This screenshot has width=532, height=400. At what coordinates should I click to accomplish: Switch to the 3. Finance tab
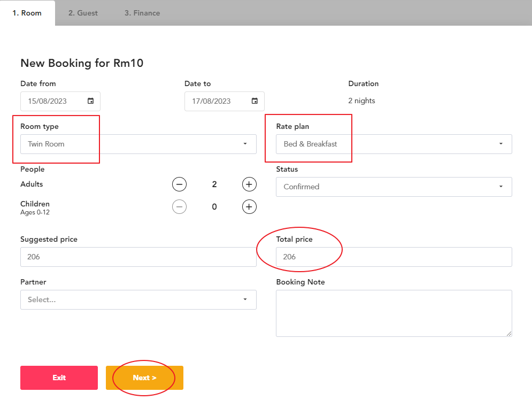[142, 13]
